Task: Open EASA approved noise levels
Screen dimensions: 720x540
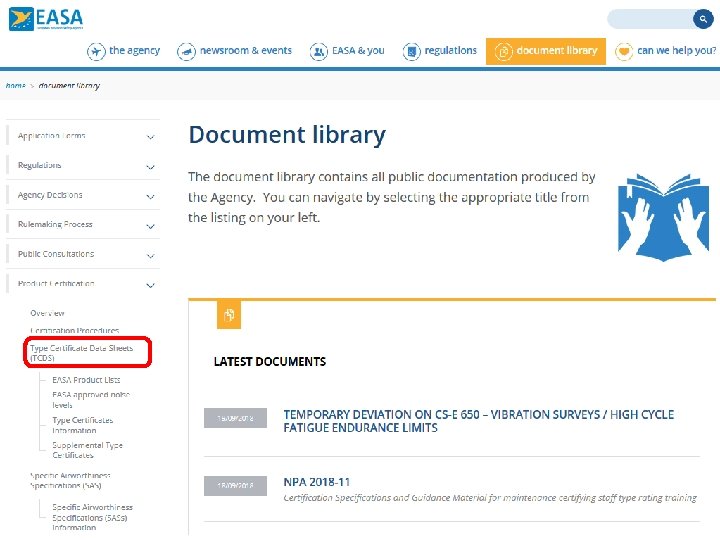Action: 91,400
